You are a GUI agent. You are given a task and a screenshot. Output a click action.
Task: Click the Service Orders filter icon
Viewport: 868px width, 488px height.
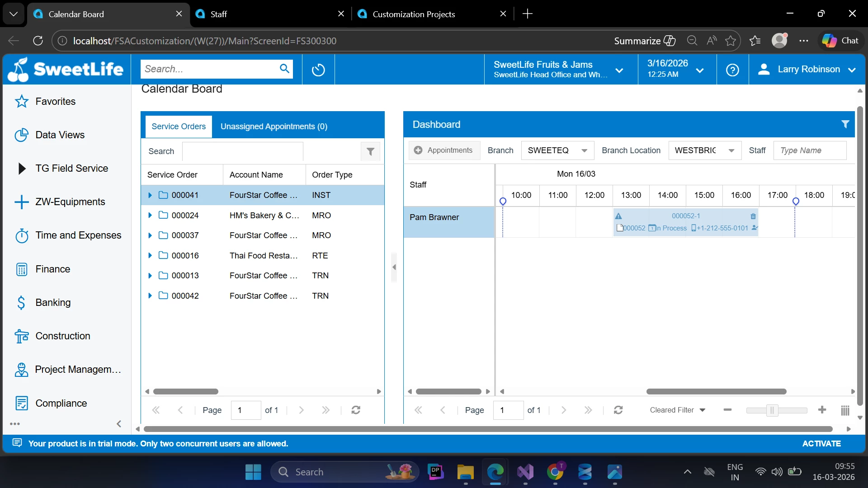pos(370,152)
